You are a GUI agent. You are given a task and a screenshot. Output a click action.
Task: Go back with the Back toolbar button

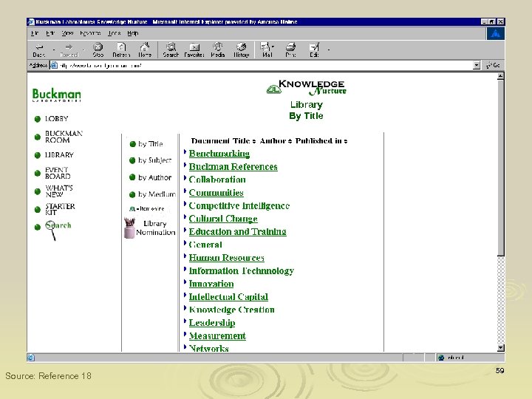point(39,50)
